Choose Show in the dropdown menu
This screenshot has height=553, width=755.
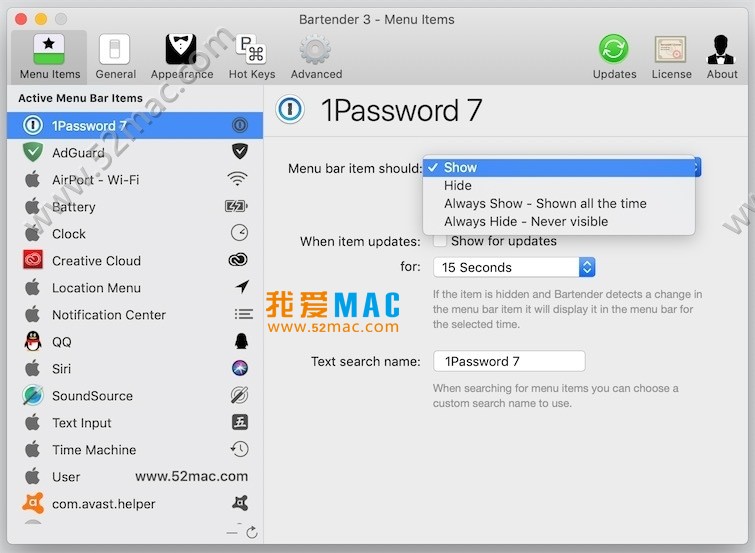pos(559,167)
